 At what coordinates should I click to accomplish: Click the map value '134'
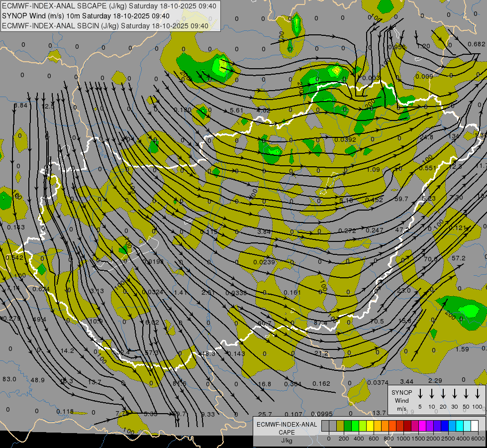pyautogui.click(x=454, y=136)
